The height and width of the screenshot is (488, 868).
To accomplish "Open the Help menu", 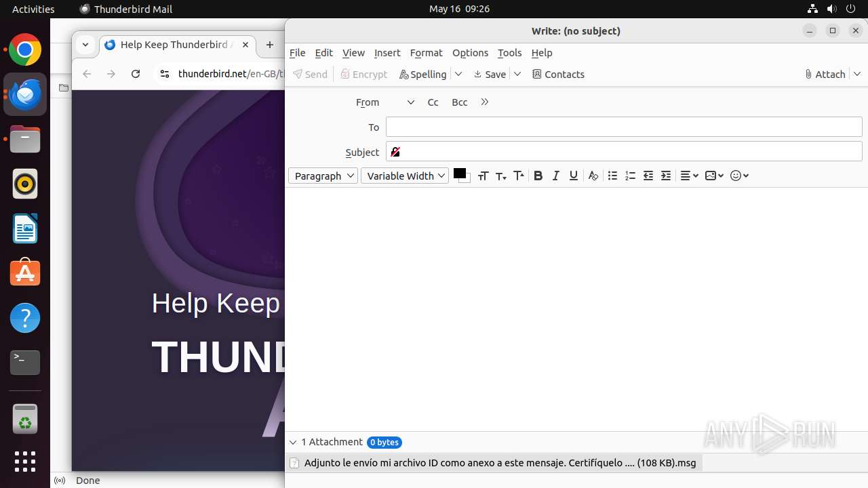I will (x=542, y=52).
